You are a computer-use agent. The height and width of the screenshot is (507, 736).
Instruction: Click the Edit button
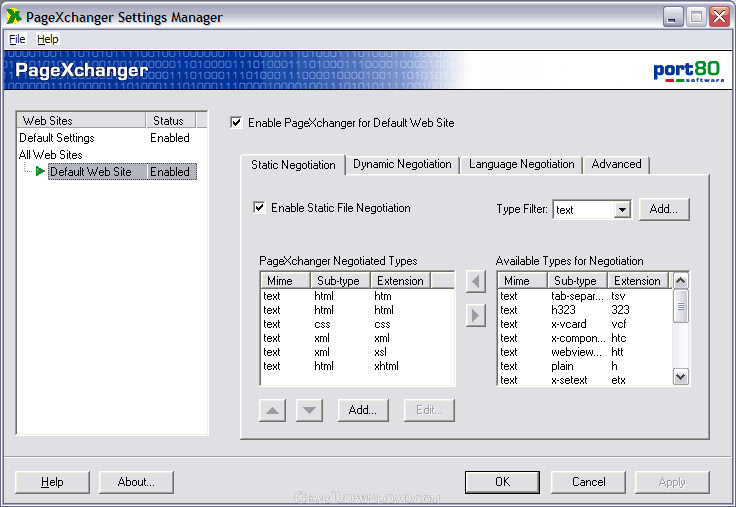(429, 410)
